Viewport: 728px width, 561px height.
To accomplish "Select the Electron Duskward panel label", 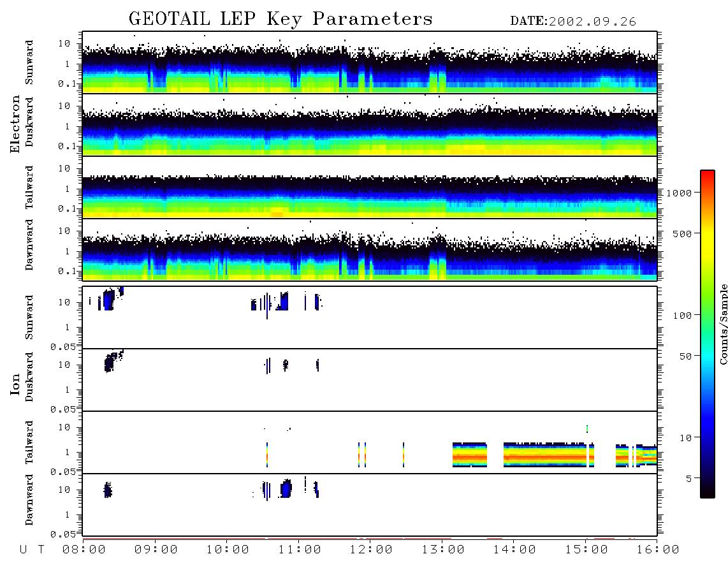I will pyautogui.click(x=29, y=122).
